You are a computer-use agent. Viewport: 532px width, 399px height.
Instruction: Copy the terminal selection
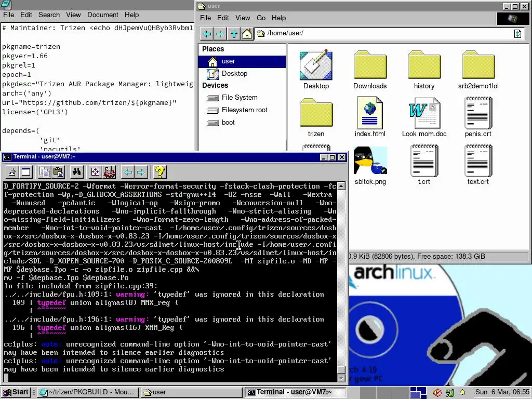45,172
